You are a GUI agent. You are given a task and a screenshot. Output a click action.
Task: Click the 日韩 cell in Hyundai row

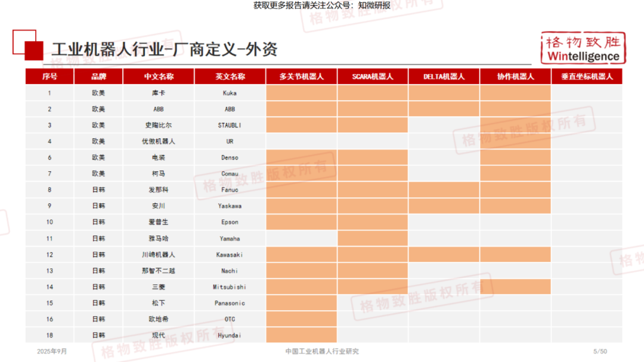click(98, 335)
